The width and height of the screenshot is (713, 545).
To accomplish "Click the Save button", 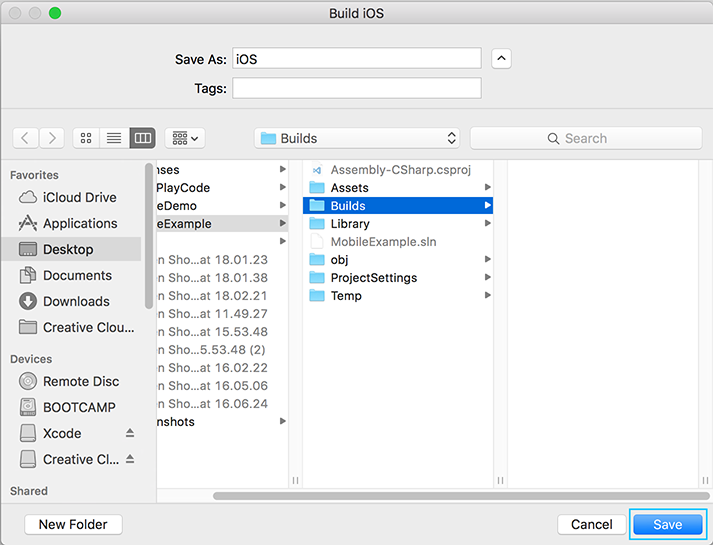I will click(668, 525).
